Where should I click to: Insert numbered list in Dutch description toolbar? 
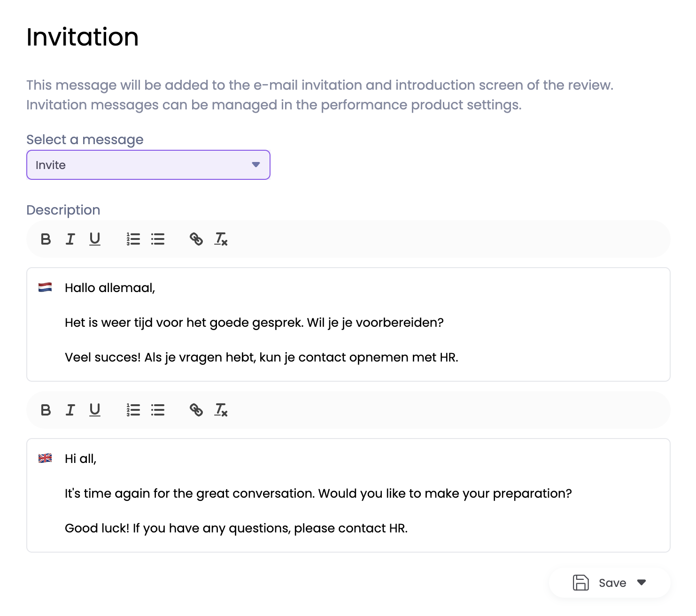(133, 239)
